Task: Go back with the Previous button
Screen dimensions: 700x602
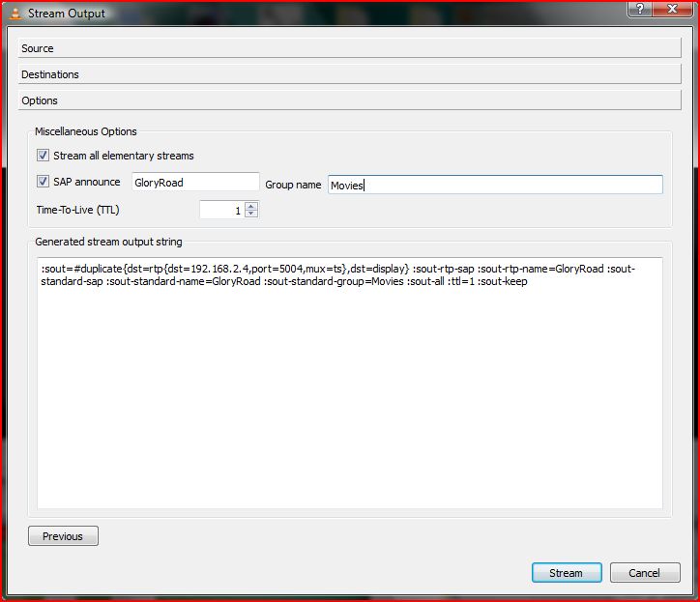Action: pyautogui.click(x=63, y=536)
